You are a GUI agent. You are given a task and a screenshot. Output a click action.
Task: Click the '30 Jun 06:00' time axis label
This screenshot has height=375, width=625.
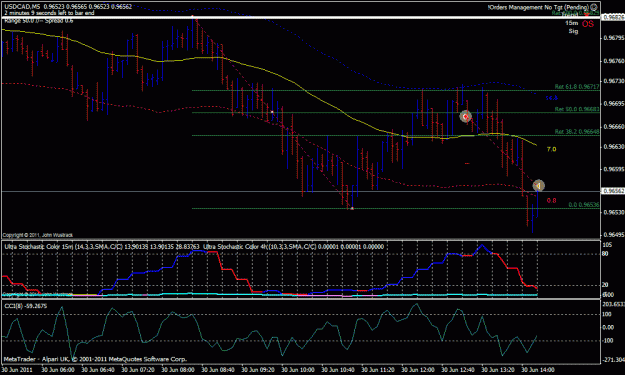pos(58,369)
